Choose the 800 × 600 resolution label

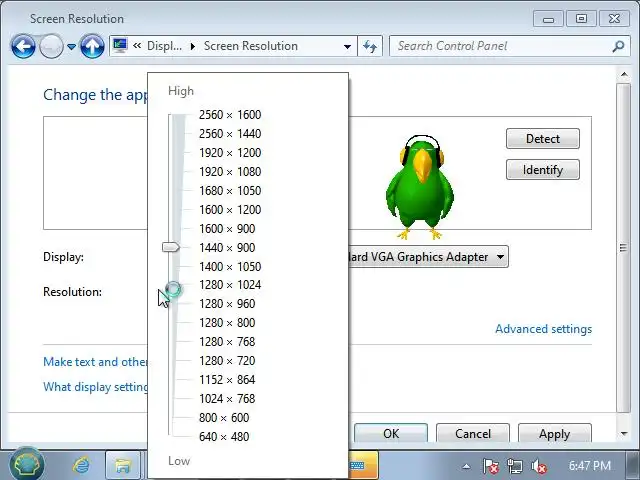tap(224, 418)
